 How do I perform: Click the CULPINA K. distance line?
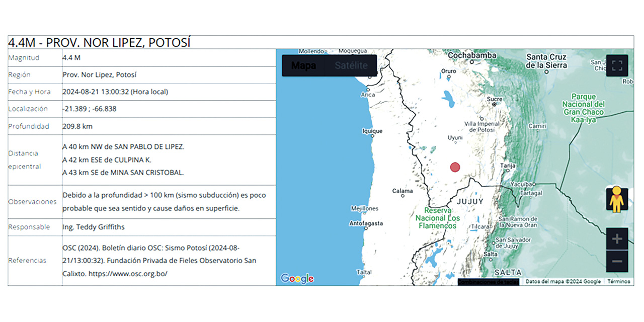tap(107, 160)
